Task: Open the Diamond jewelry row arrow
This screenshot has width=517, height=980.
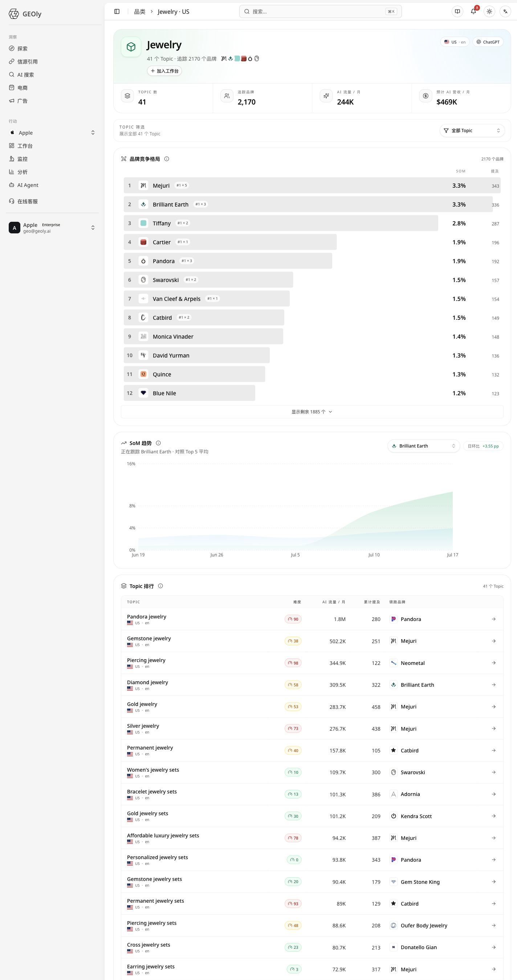Action: coord(494,685)
